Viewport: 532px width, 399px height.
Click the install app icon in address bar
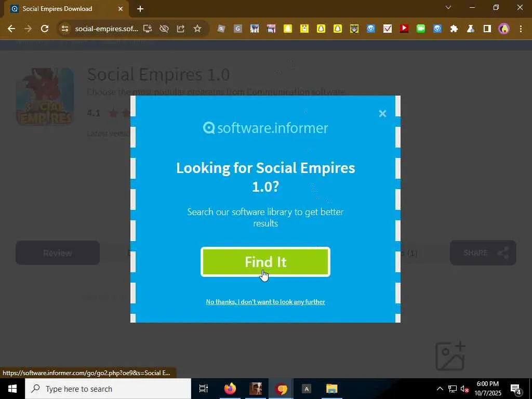148,29
